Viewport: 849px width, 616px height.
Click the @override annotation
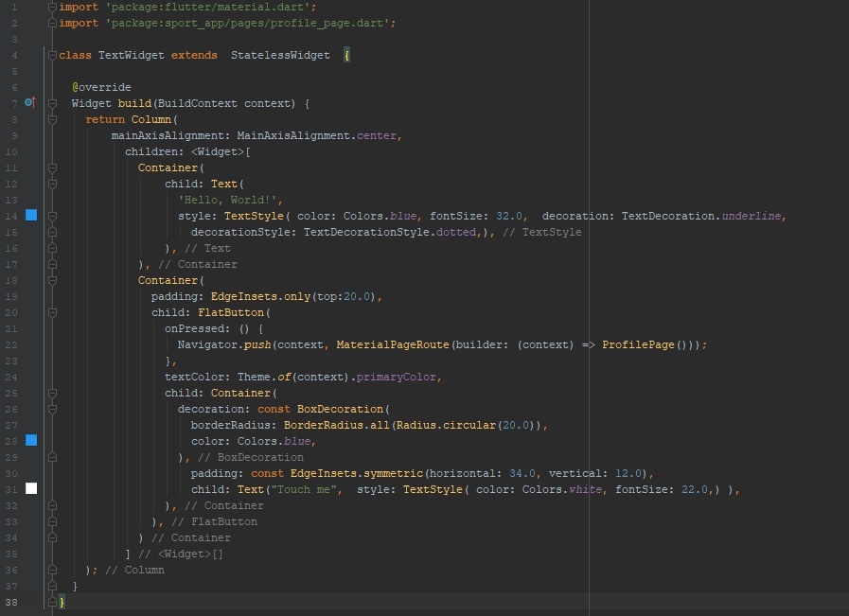point(101,87)
